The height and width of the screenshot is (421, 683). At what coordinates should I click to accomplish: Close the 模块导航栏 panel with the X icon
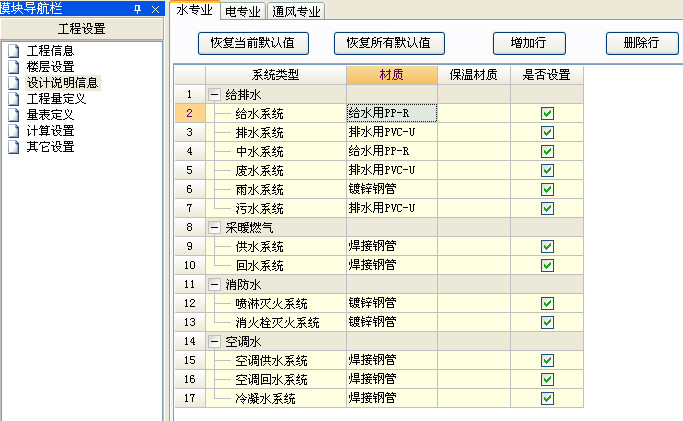pos(155,9)
